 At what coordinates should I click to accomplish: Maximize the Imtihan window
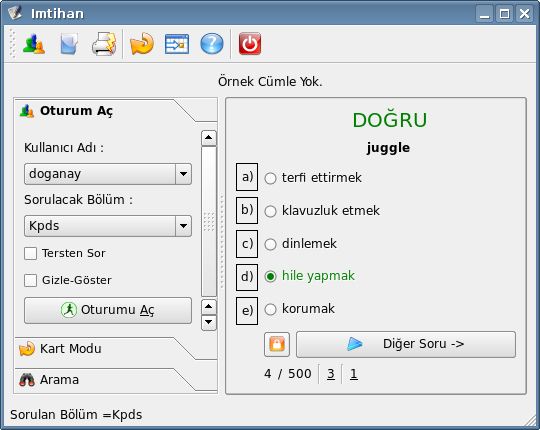(505, 14)
